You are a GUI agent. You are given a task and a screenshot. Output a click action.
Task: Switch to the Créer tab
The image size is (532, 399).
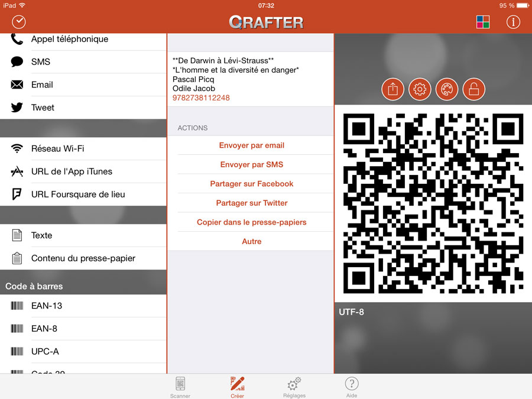tap(237, 387)
